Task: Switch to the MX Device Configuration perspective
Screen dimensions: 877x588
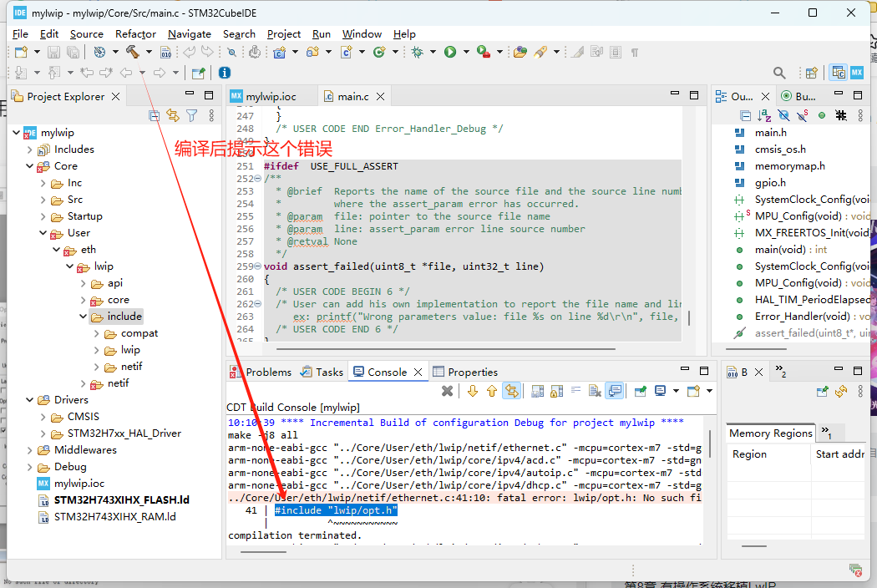Action: click(x=856, y=73)
